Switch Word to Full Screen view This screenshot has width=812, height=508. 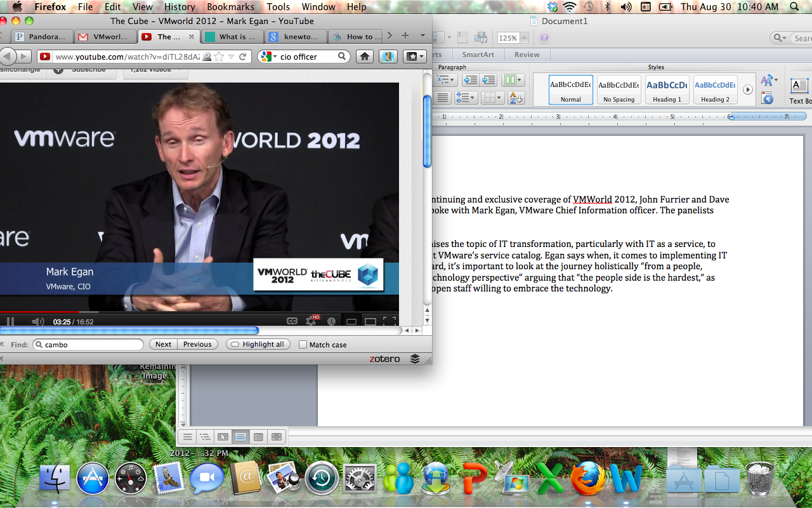tap(276, 436)
